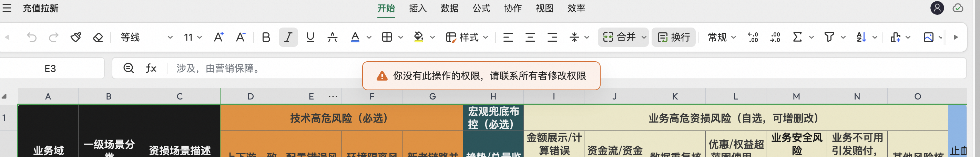Switch to the 视图 tab
The height and width of the screenshot is (157, 980).
(x=544, y=8)
